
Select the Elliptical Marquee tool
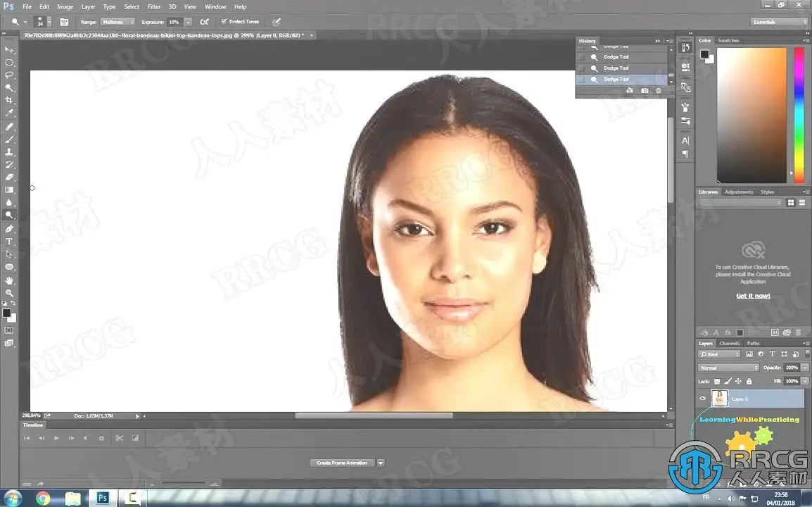[x=9, y=62]
